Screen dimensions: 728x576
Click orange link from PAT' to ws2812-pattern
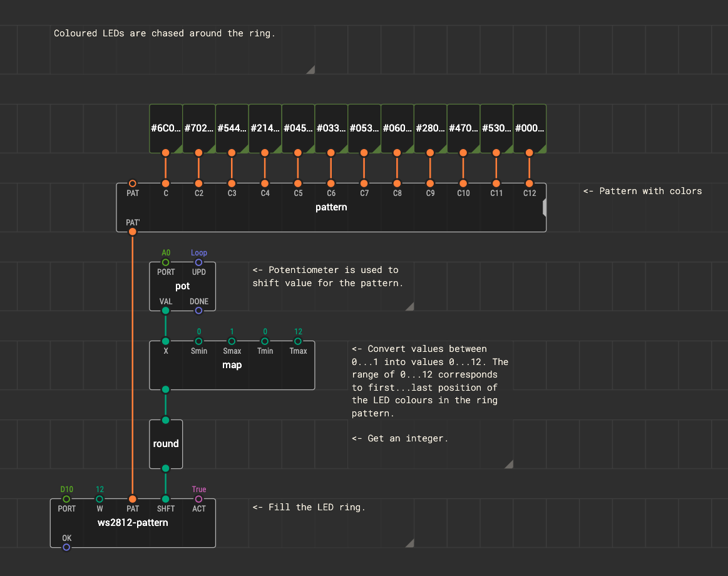point(132,366)
